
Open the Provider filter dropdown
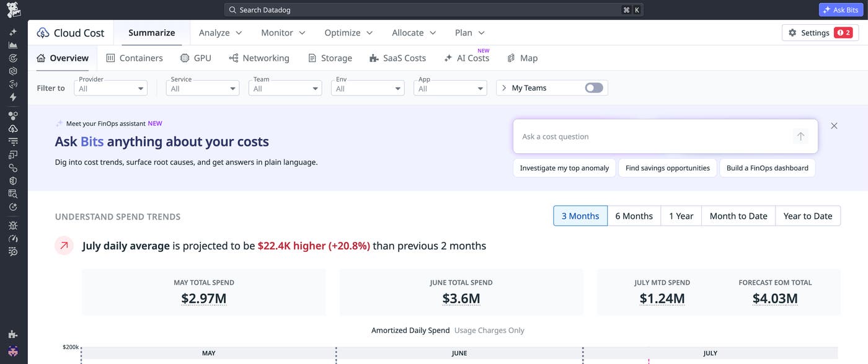point(110,89)
